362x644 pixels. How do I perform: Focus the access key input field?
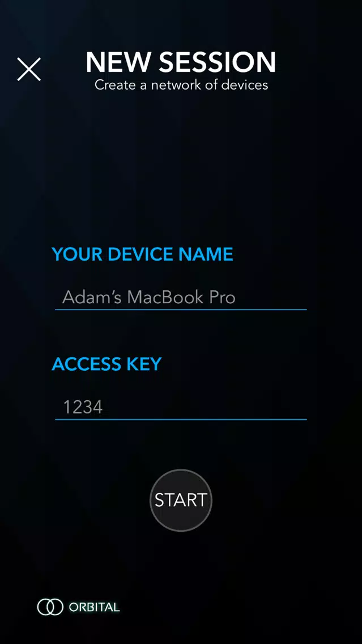[181, 408]
